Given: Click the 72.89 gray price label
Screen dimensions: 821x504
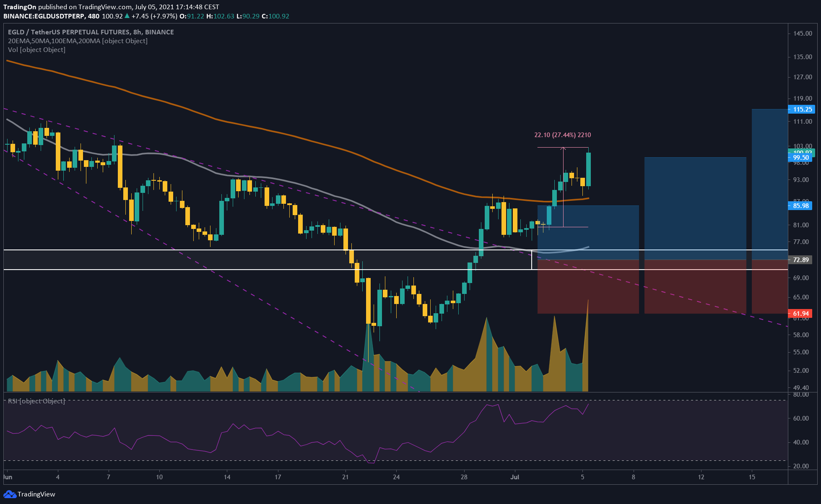Looking at the screenshot, I should pos(800,260).
